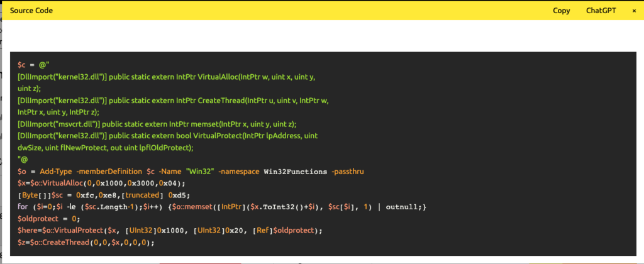Click the VirtualAlloc DllImport declaration line
644x264 pixels.
click(x=166, y=77)
